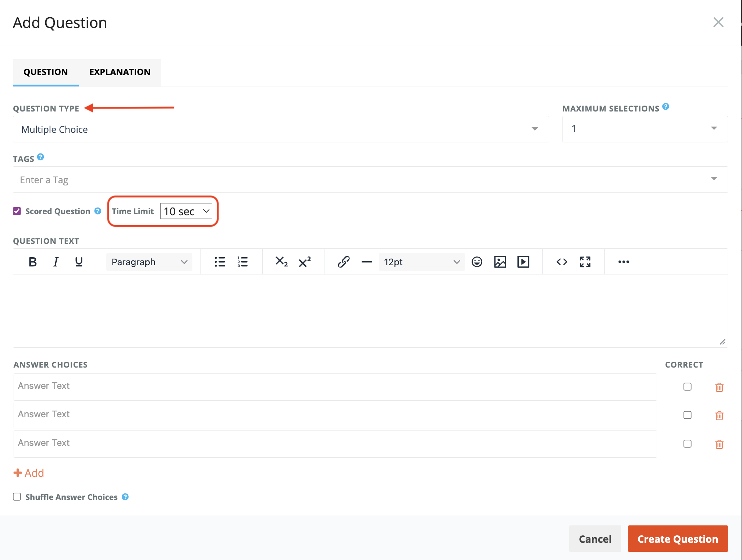Insert a hyperlink using the link icon
This screenshot has height=560, width=742.
(343, 262)
